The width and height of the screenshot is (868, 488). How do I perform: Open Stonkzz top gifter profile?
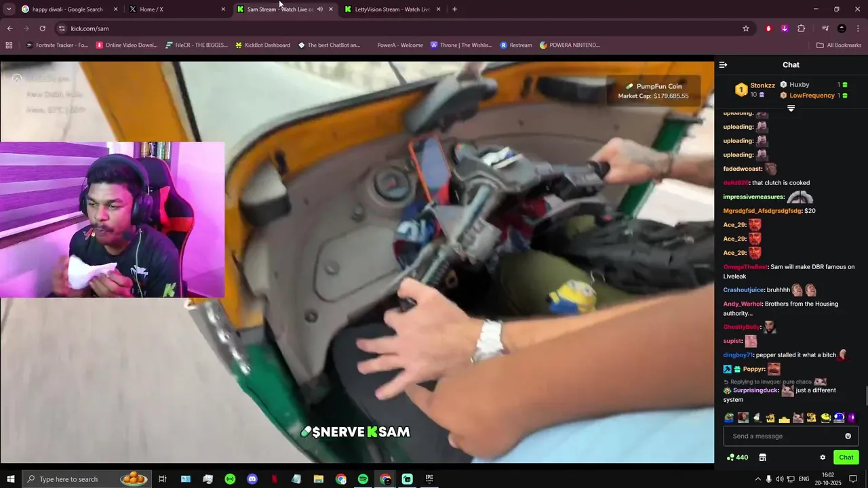coord(762,85)
